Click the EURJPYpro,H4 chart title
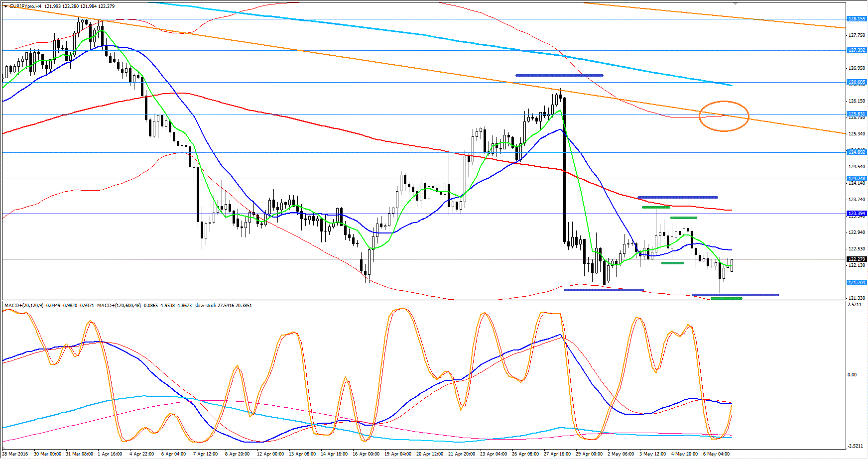 25,6
